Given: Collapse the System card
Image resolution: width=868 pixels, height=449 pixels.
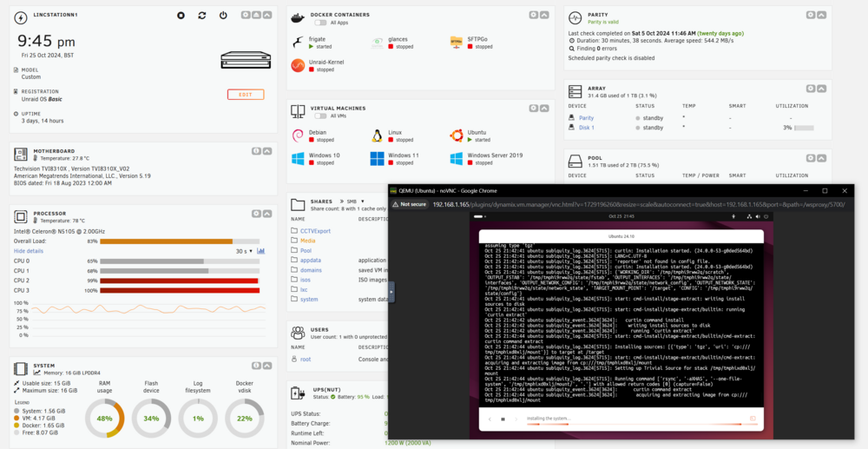Looking at the screenshot, I should click(x=266, y=366).
